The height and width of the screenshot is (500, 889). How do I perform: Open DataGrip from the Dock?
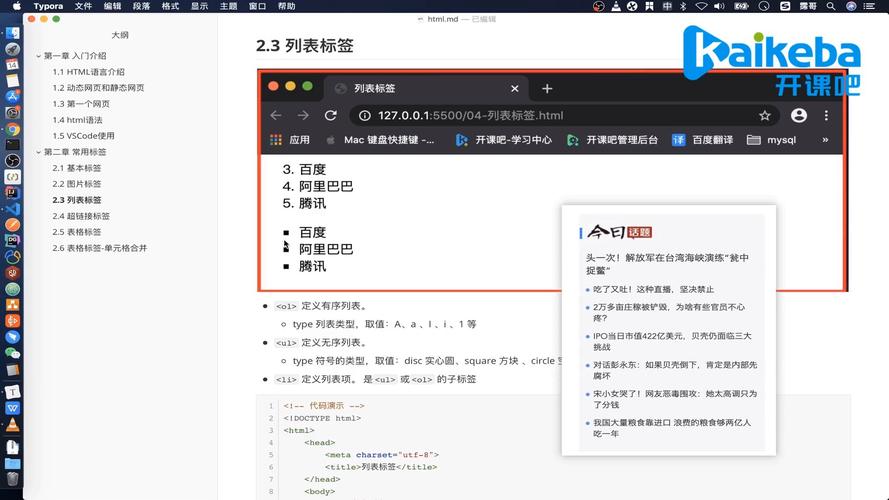(x=12, y=241)
